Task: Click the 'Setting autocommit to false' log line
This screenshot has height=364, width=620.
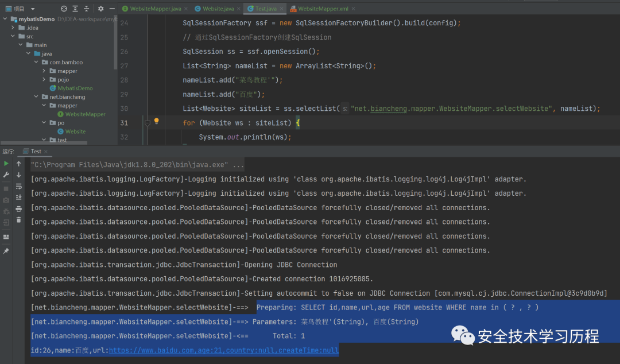Action: click(x=319, y=293)
